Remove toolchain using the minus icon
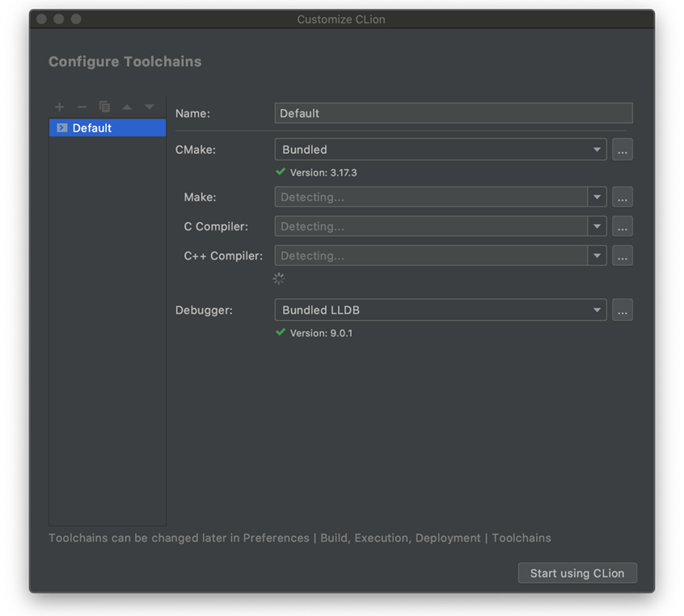684x616 pixels. coord(82,107)
